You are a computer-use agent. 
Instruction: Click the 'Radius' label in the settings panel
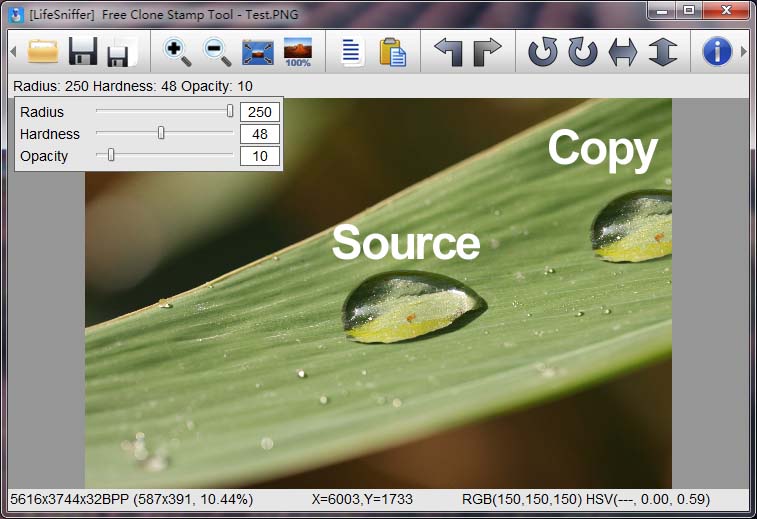click(42, 112)
